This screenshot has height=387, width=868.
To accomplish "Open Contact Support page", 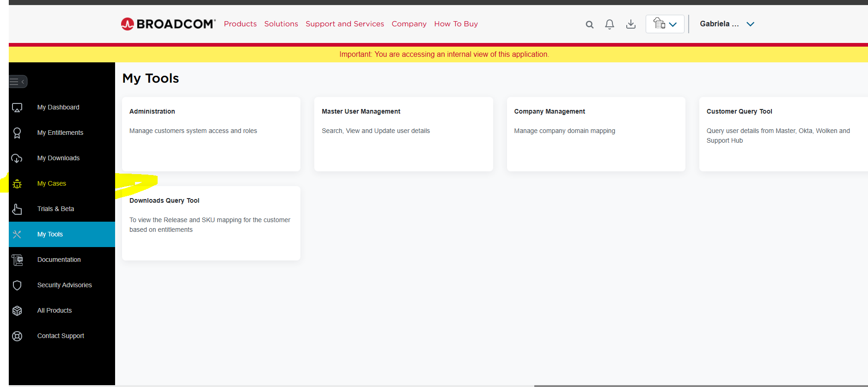I will click(x=62, y=336).
